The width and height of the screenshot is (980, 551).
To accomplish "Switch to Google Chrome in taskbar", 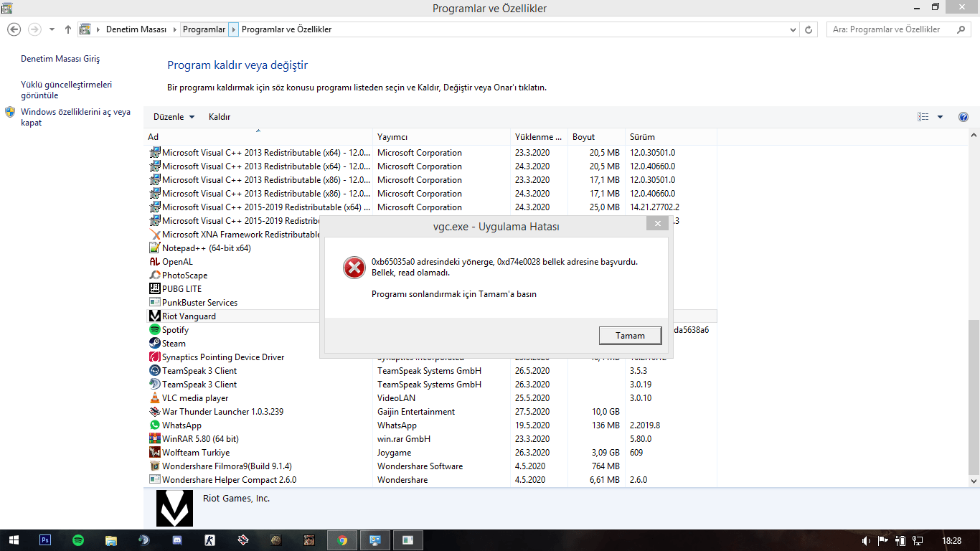I will pos(342,540).
